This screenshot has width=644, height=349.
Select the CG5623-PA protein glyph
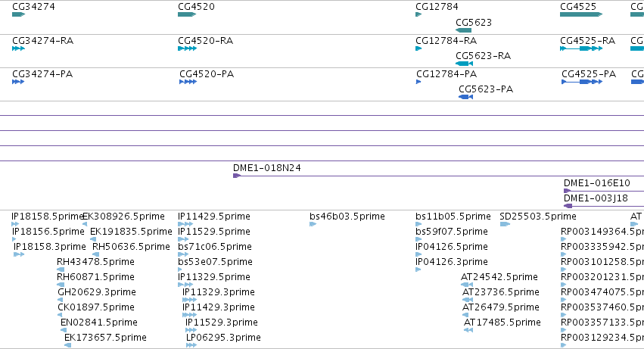click(x=465, y=97)
